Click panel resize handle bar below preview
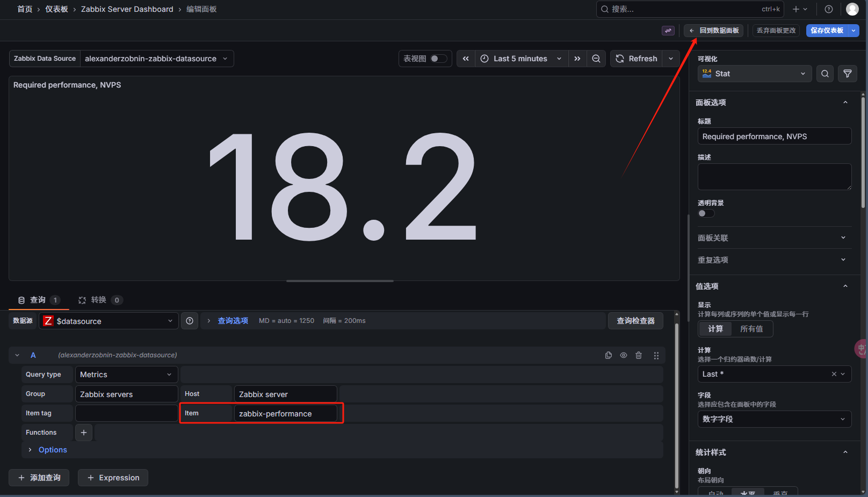 point(340,281)
